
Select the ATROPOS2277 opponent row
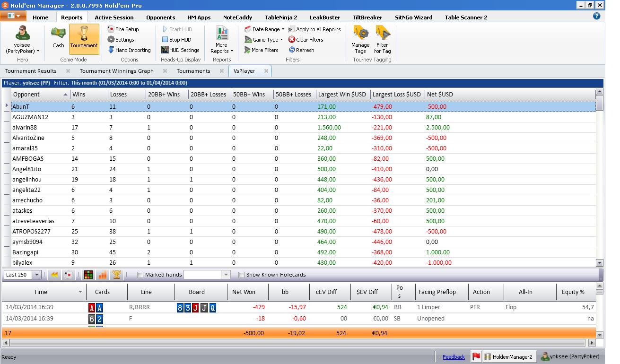pos(303,232)
